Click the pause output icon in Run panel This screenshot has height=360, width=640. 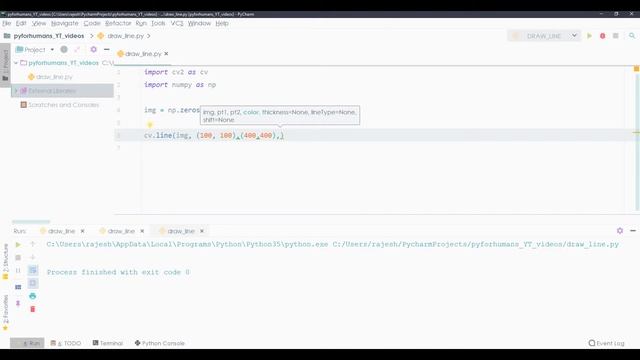click(x=18, y=270)
